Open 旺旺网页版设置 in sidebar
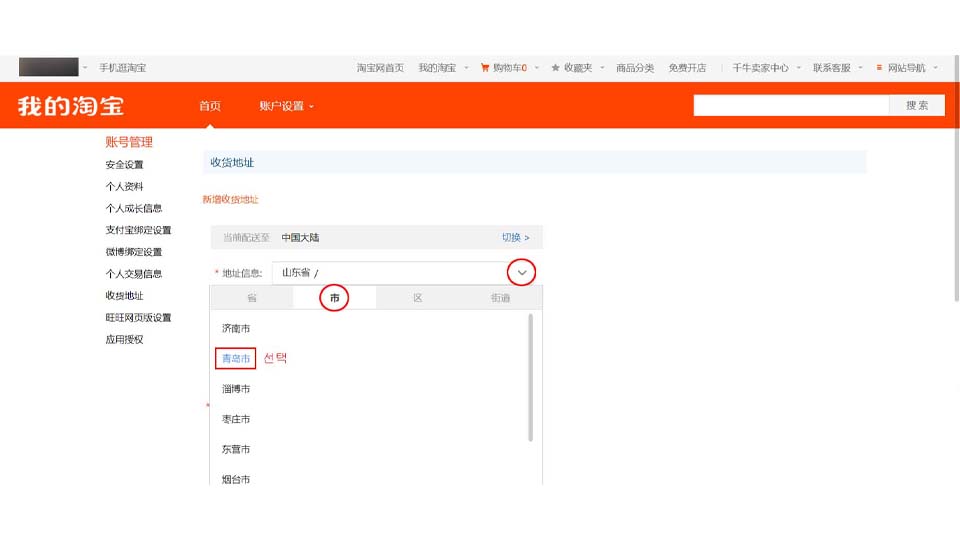 pyautogui.click(x=138, y=318)
